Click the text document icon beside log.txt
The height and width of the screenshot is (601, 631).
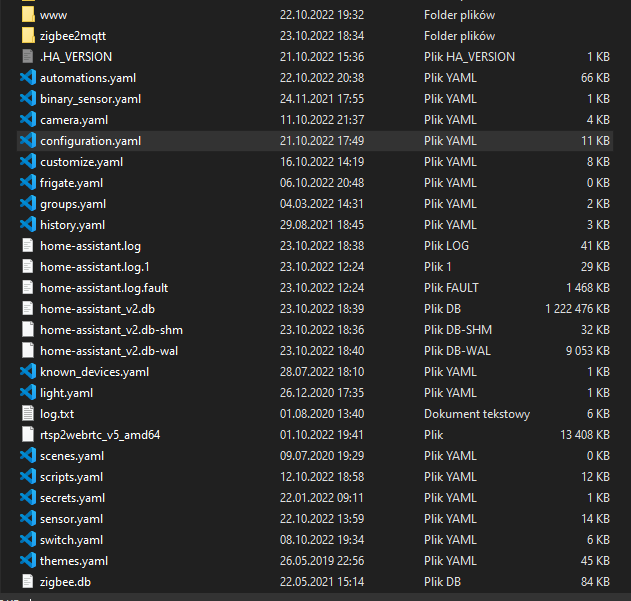(x=28, y=414)
